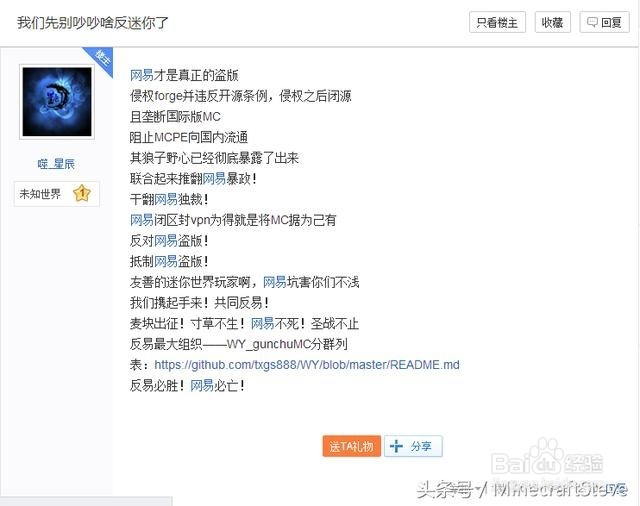Click 网易 link in 才是真正的盗版 line
Image resolution: width=640 pixels, height=506 pixels.
(142, 75)
